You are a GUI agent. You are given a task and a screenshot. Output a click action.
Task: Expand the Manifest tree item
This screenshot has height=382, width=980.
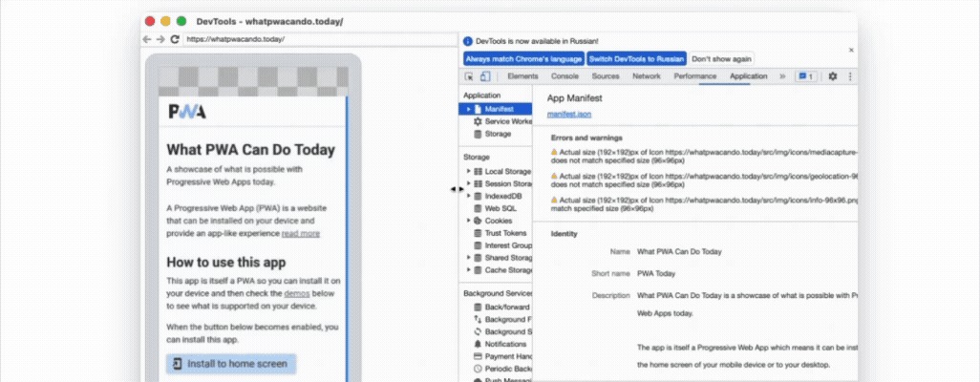point(469,109)
